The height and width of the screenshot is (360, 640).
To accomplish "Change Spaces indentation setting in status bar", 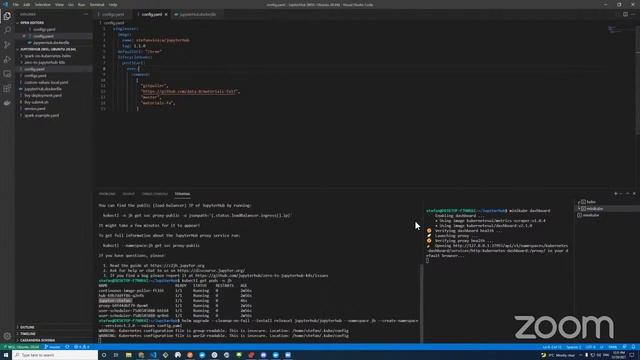I will 573,347.
